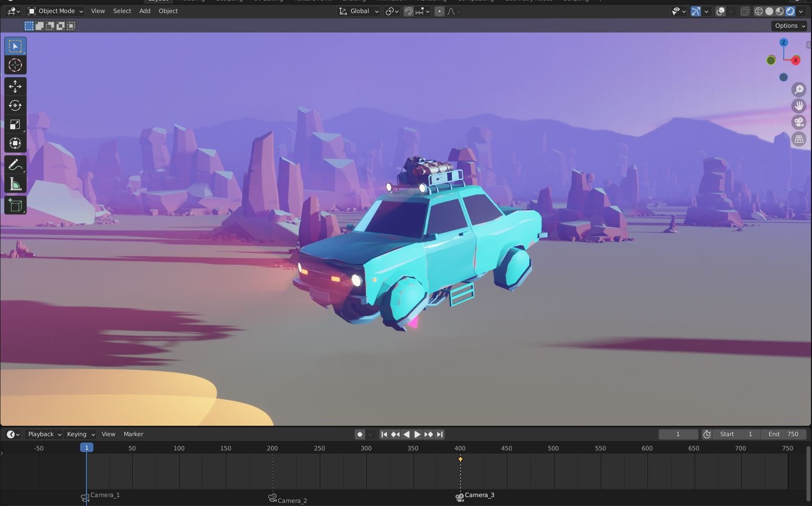This screenshot has height=506, width=812.
Task: Select the Move tool
Action: tap(15, 87)
